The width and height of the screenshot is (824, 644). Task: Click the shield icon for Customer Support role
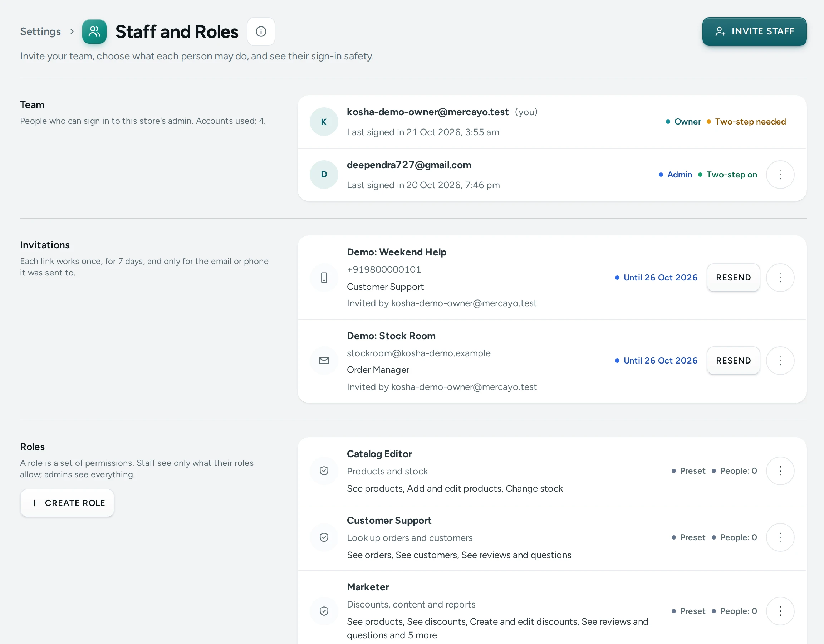324,537
